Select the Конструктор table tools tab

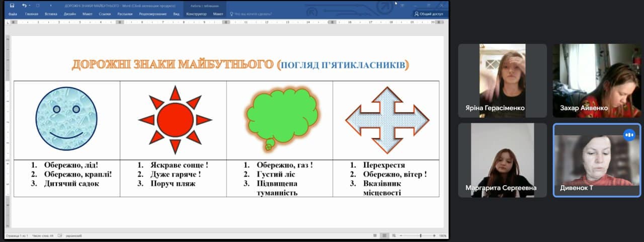coord(196,14)
